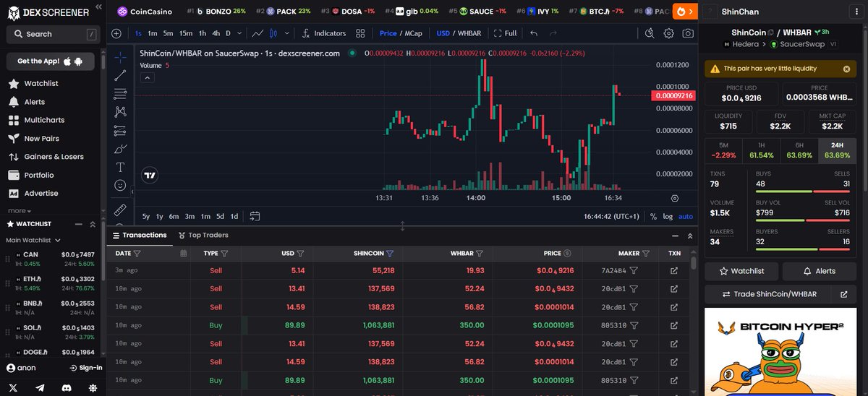Select the ruler measure tool
The height and width of the screenshot is (396, 868).
[x=120, y=210]
